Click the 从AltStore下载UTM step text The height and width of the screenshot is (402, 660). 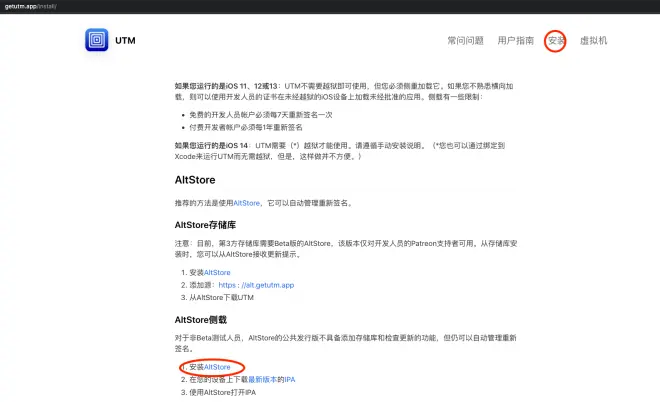coord(221,297)
